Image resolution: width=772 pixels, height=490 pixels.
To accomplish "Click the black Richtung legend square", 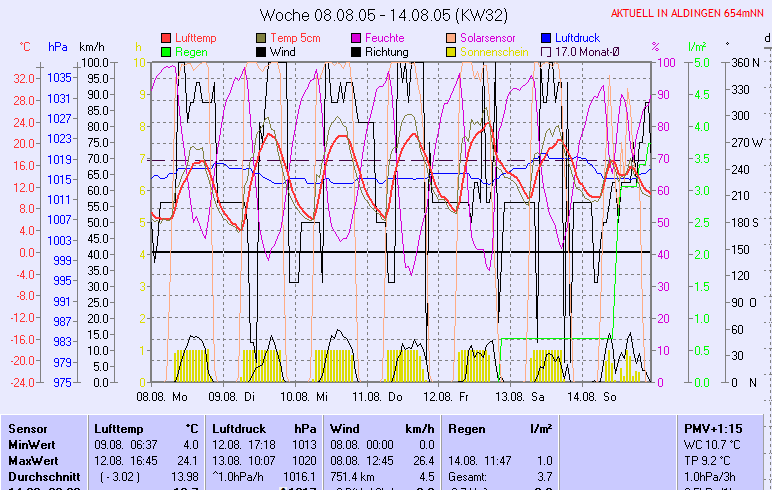I will coord(357,52).
